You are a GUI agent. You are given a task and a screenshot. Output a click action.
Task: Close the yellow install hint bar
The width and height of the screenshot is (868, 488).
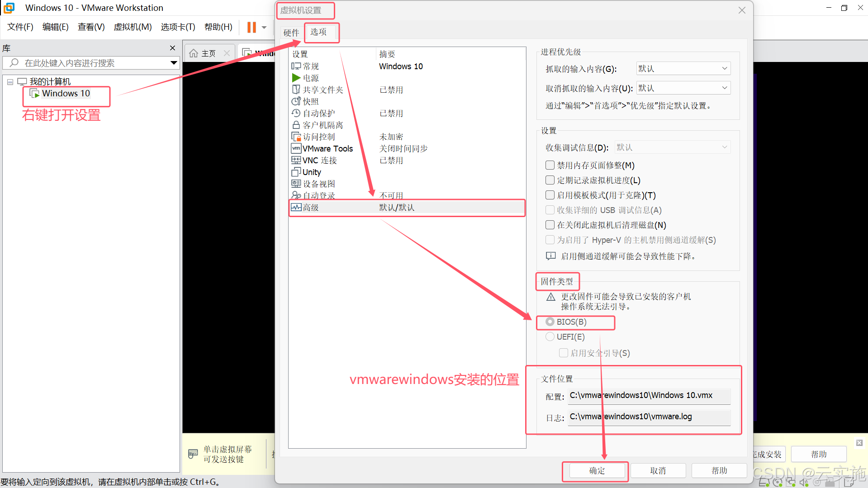859,443
